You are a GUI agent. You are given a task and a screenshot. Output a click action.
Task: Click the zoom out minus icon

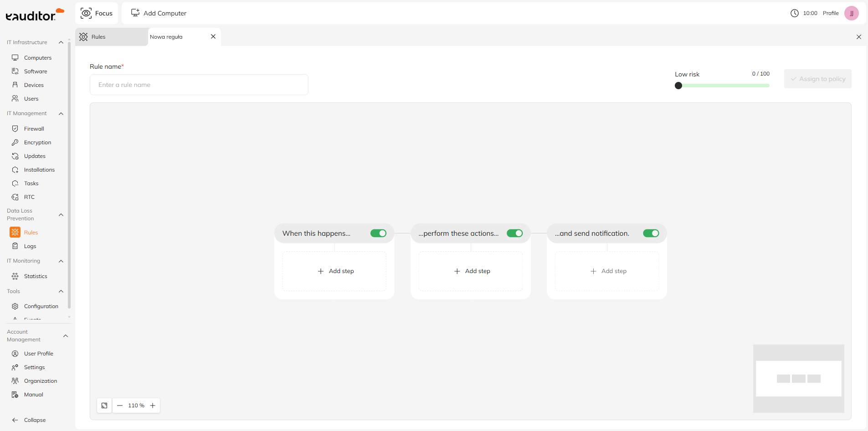[120, 406]
